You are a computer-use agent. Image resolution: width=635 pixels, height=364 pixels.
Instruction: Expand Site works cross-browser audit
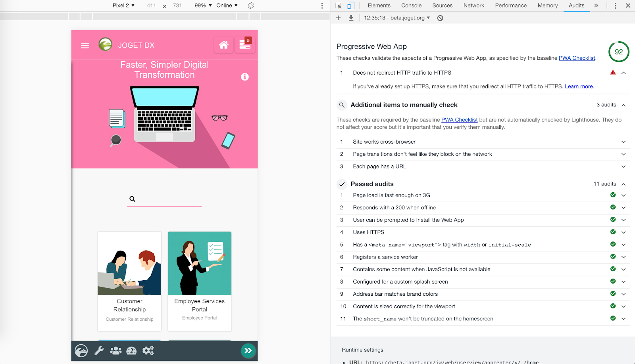coord(623,142)
